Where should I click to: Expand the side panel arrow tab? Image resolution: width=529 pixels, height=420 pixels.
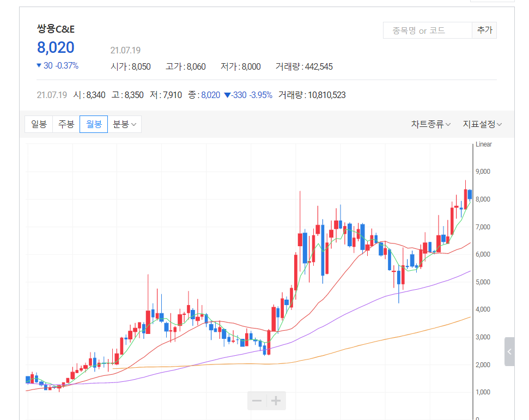coord(509,351)
